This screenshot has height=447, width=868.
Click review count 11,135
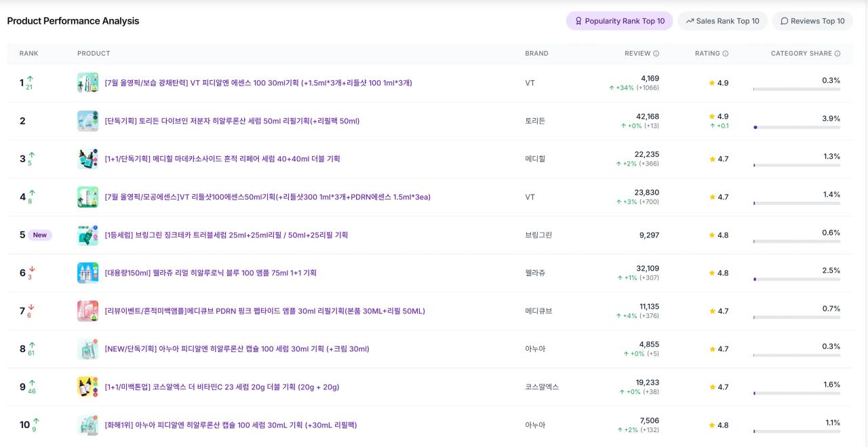point(649,307)
